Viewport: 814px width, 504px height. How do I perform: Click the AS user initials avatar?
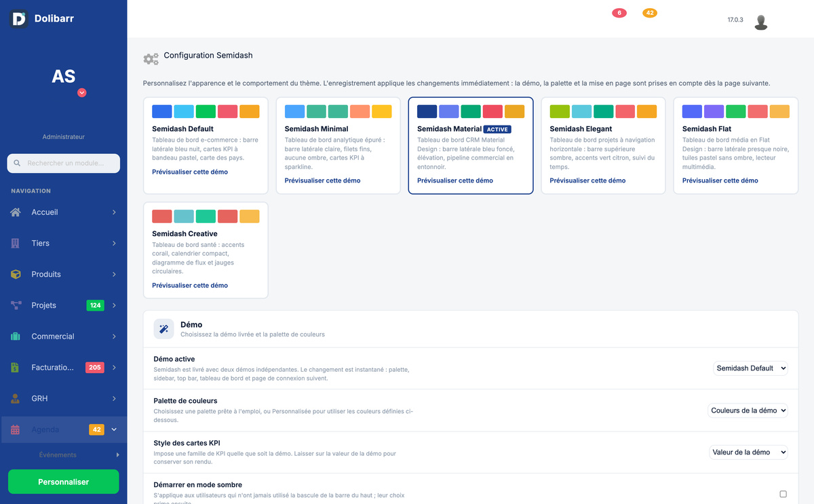64,77
